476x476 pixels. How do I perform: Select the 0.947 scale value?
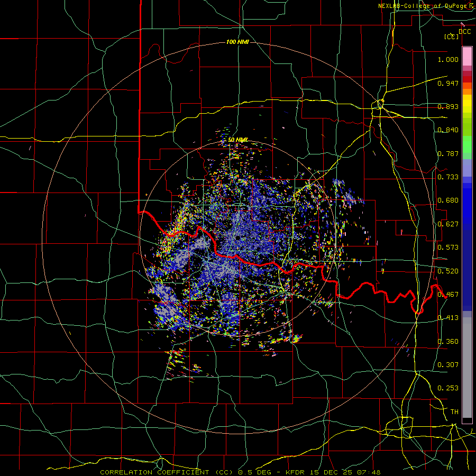(x=448, y=83)
